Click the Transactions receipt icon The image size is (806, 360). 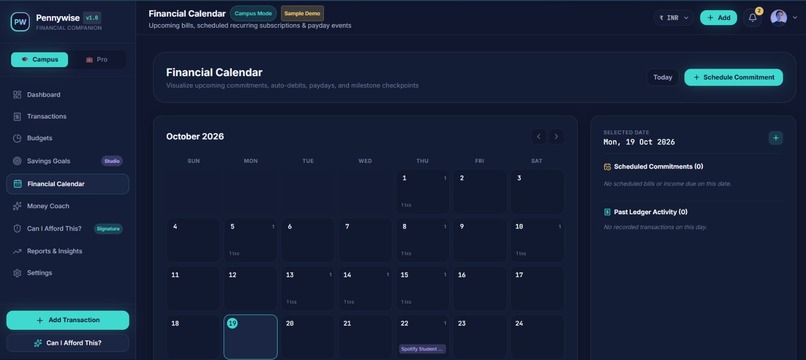pyautogui.click(x=17, y=117)
